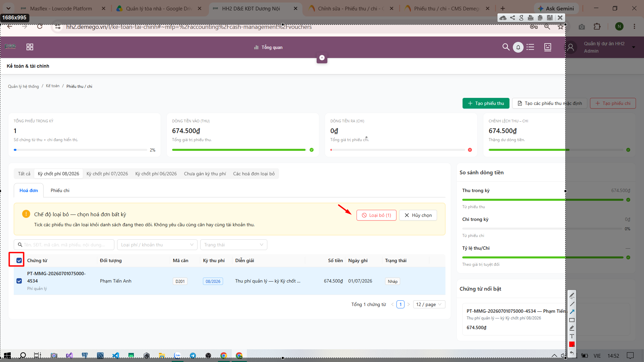This screenshot has height=362, width=644.
Task: Click the search magnifier in purple header
Action: 506,47
